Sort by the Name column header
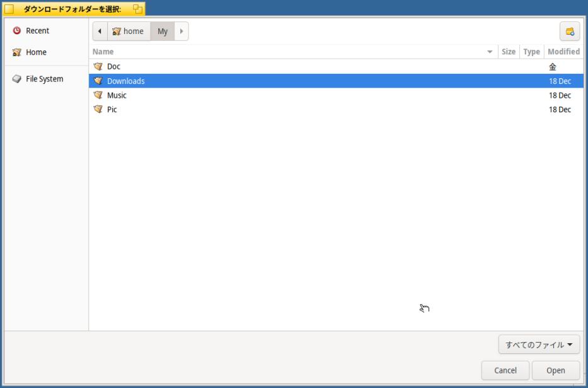 293,52
